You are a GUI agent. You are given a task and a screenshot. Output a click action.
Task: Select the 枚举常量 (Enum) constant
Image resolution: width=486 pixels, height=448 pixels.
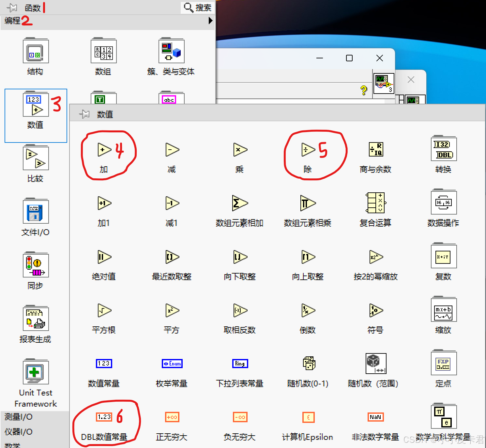(x=172, y=364)
